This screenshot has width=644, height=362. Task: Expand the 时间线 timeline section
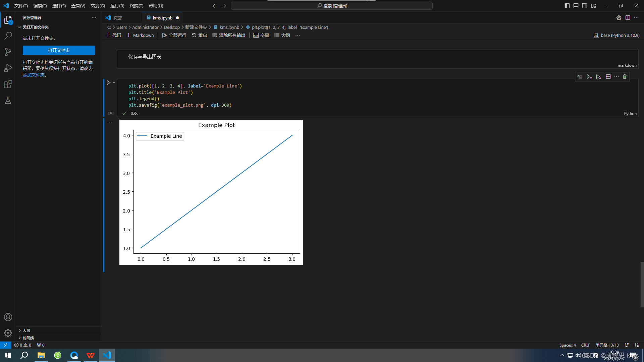tap(28, 338)
